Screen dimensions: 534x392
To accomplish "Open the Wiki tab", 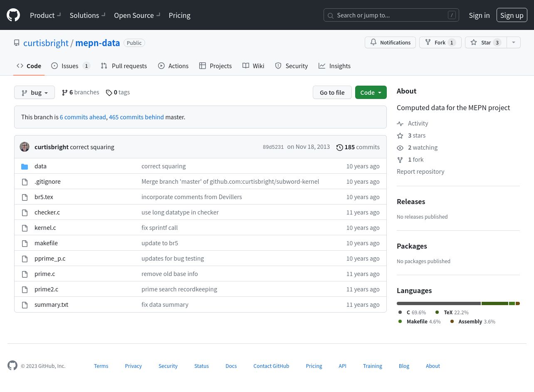I will [253, 66].
